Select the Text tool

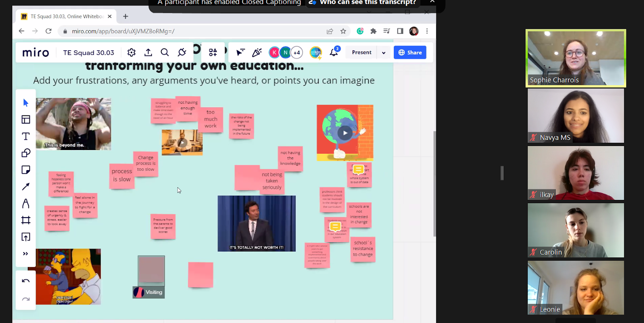(x=26, y=136)
